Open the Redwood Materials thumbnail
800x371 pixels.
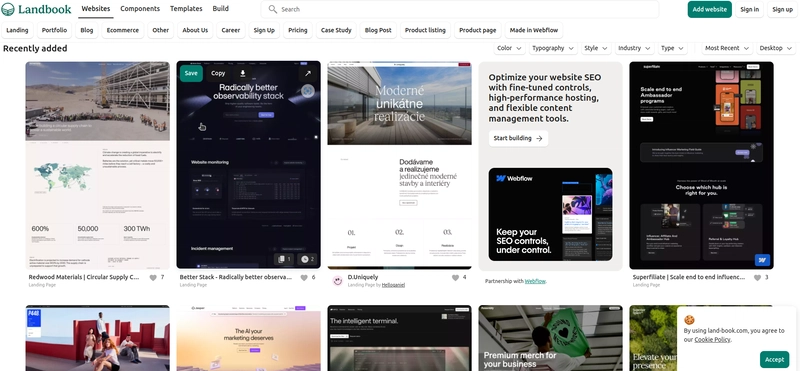tap(97, 165)
